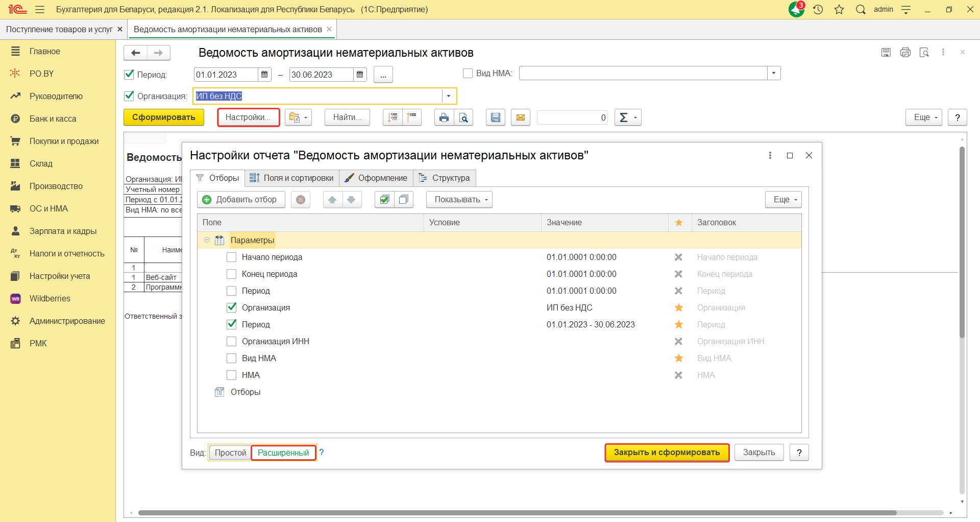The image size is (980, 522).
Task: Send the report by email envelope icon
Action: (520, 117)
